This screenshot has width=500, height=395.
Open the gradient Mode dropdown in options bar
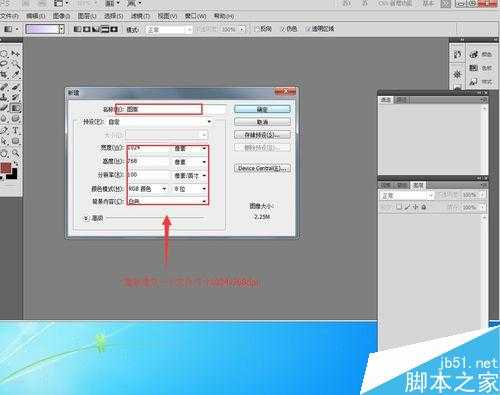pyautogui.click(x=169, y=30)
